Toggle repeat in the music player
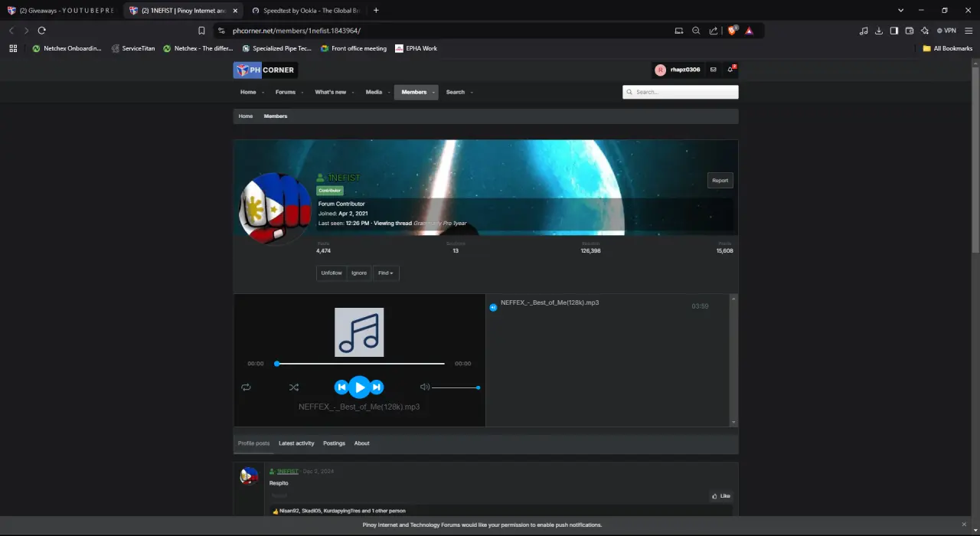Viewport: 980px width, 536px height. point(246,387)
